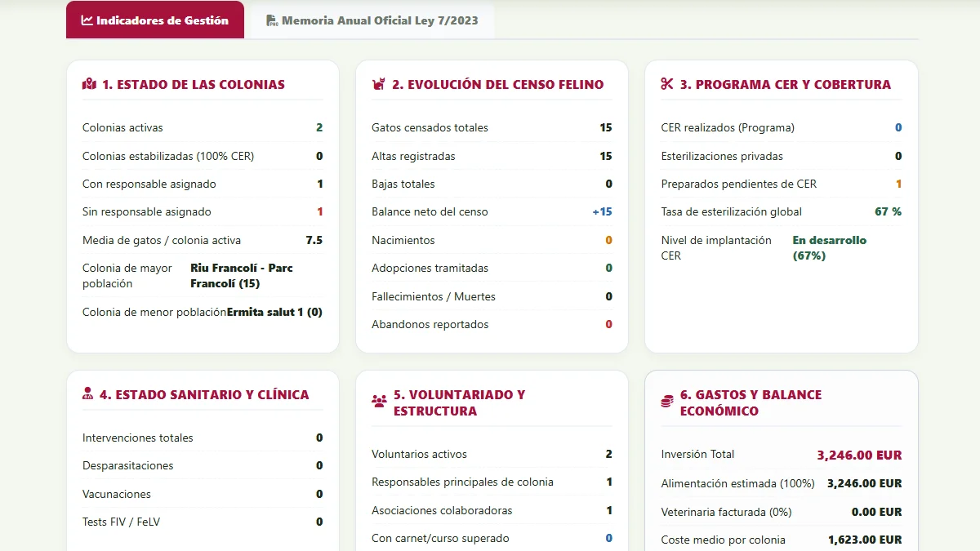This screenshot has width=980, height=551.
Task: Click the cat icon beside Evolución del Censo Felino
Action: [x=378, y=84]
